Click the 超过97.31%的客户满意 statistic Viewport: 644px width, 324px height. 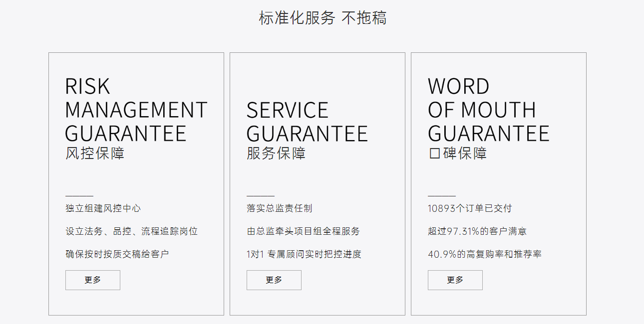click(x=477, y=231)
